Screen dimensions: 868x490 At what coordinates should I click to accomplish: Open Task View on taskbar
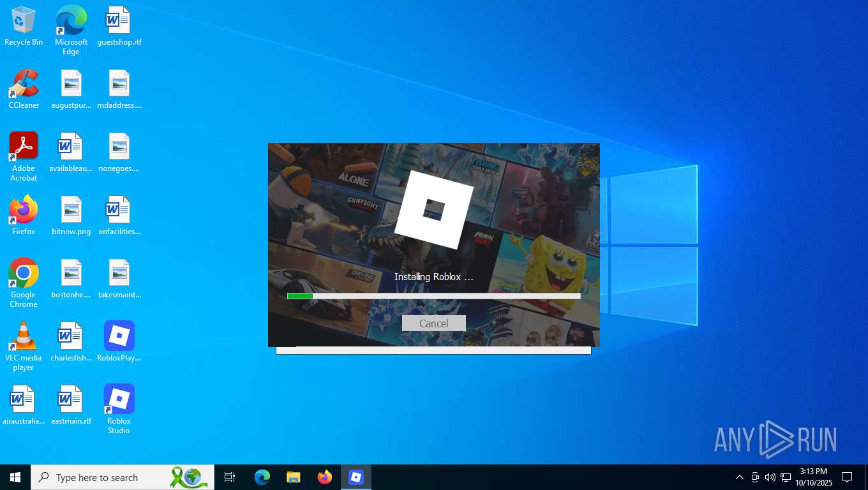click(x=230, y=477)
